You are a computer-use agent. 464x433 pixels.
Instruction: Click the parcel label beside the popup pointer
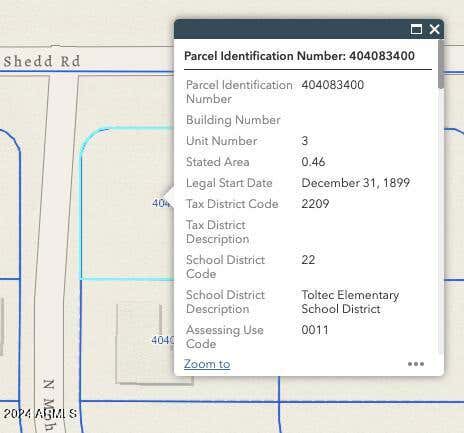point(161,203)
